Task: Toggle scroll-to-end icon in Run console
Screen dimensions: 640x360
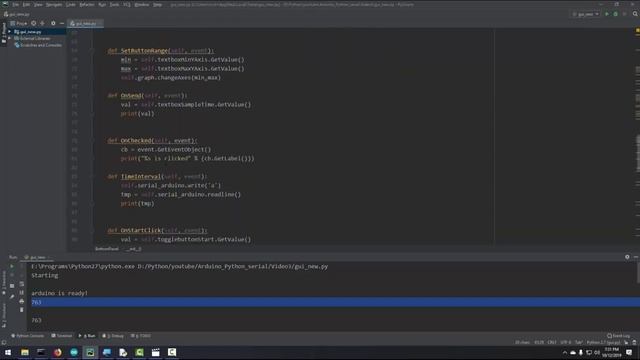Action: click(22, 293)
